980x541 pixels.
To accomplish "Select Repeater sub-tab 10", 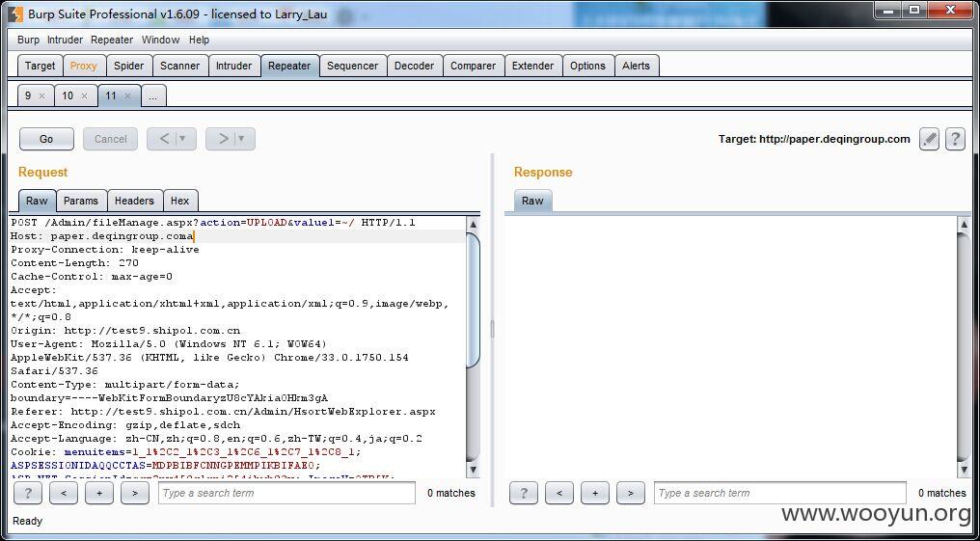I will click(x=68, y=95).
